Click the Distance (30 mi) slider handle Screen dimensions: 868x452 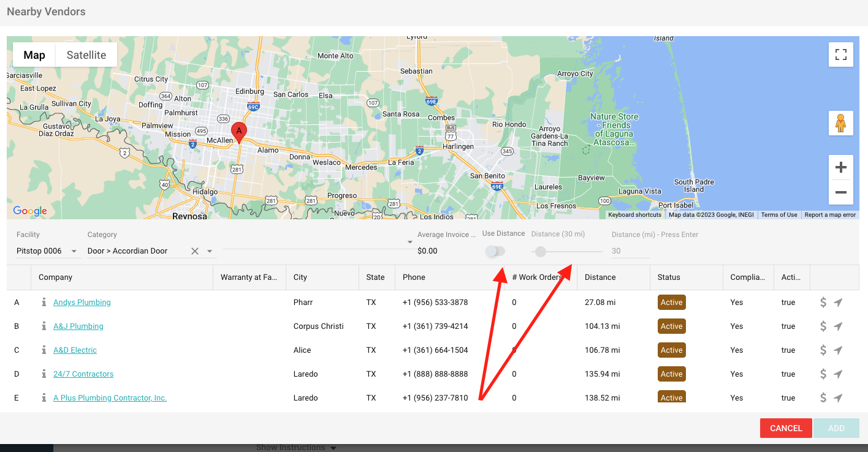tap(540, 252)
